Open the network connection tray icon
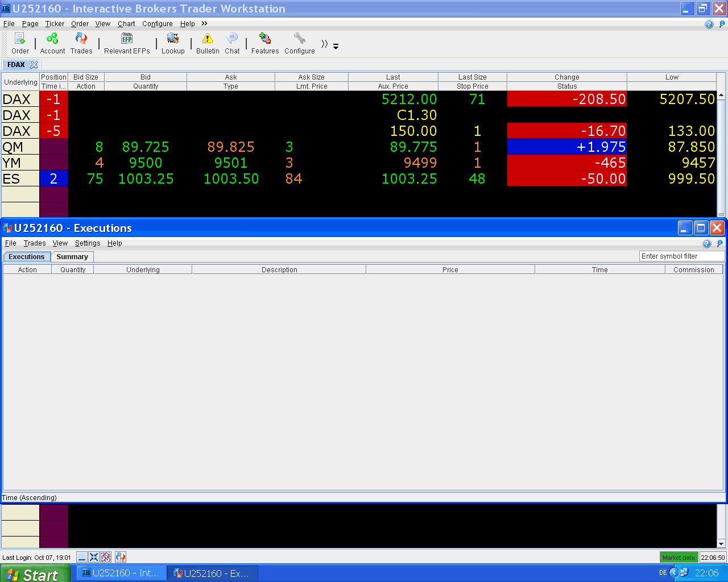Viewport: 728px width, 582px height. click(684, 573)
